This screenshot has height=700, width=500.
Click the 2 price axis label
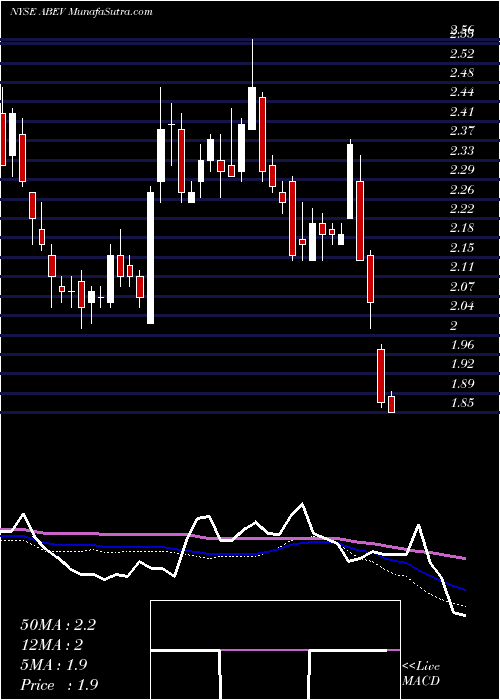(454, 326)
